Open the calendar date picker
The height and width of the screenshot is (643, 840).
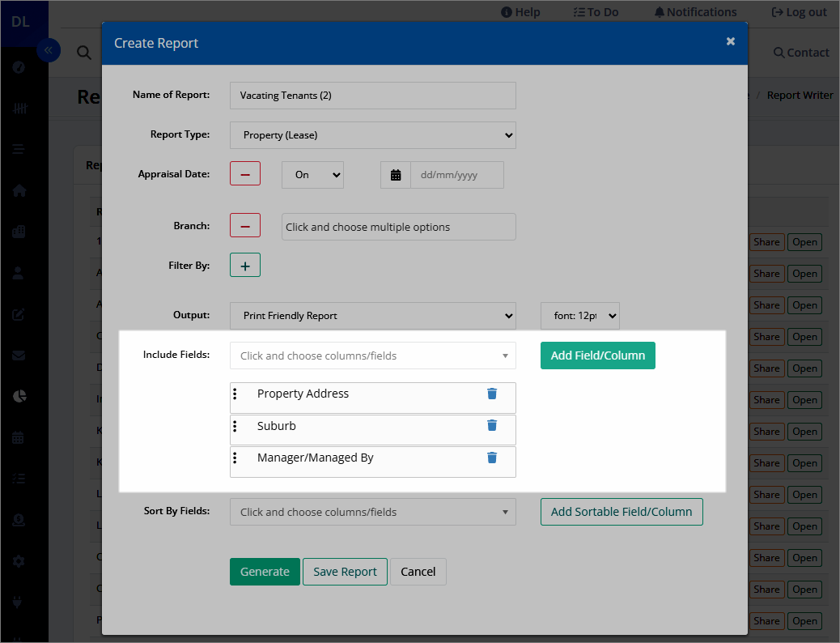pyautogui.click(x=396, y=174)
